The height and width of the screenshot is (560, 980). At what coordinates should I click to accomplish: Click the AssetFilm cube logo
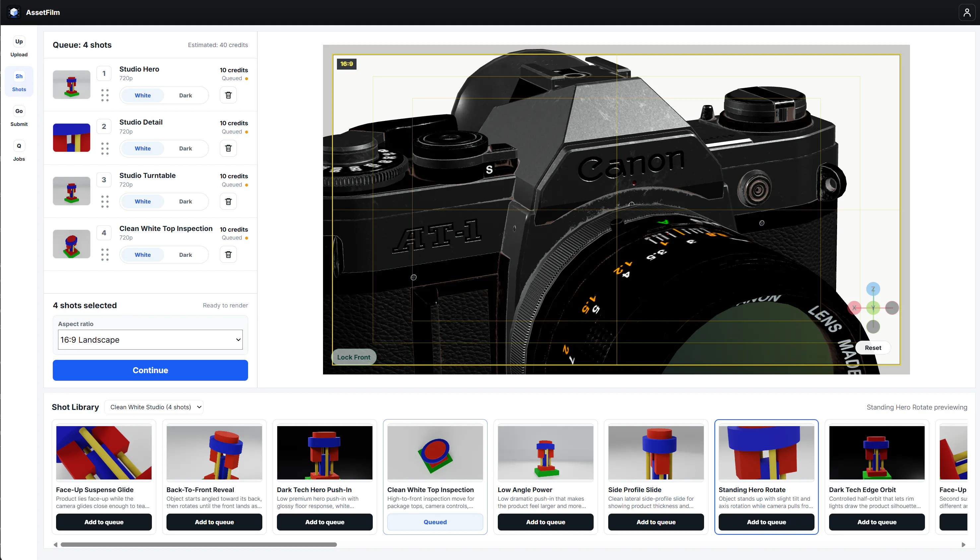tap(14, 12)
